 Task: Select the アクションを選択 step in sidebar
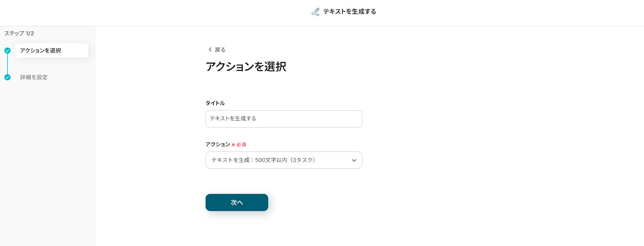52,51
